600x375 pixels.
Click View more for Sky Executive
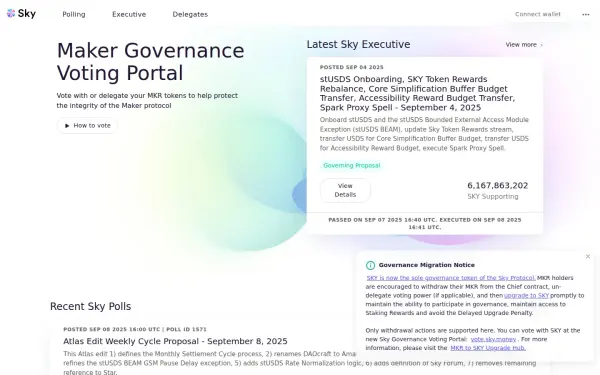click(524, 45)
